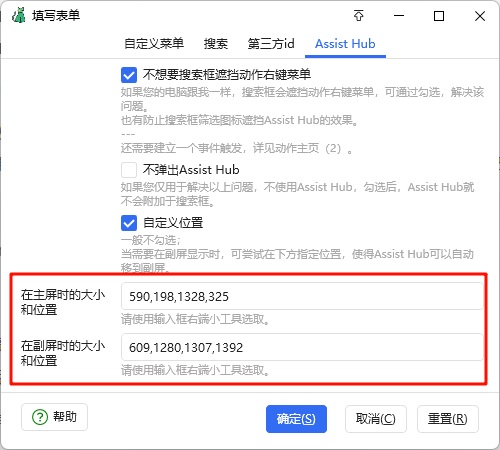Screen dimensions: 500x450
Task: Click the green app logo icon
Action: pyautogui.click(x=19, y=15)
